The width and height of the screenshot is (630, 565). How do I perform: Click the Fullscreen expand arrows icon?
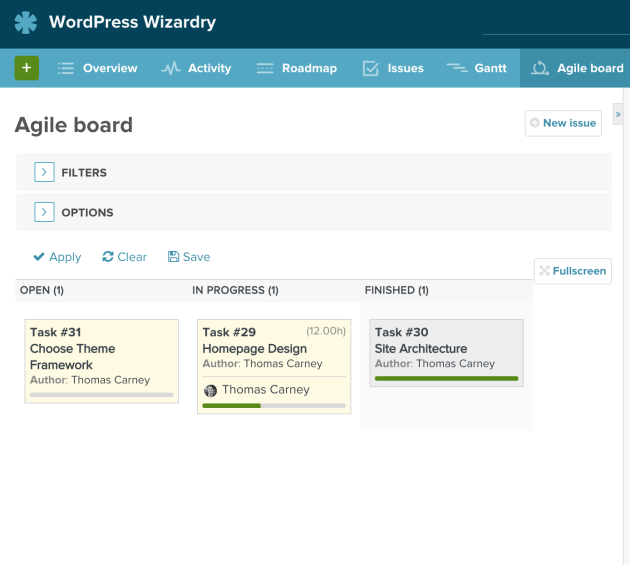[544, 271]
